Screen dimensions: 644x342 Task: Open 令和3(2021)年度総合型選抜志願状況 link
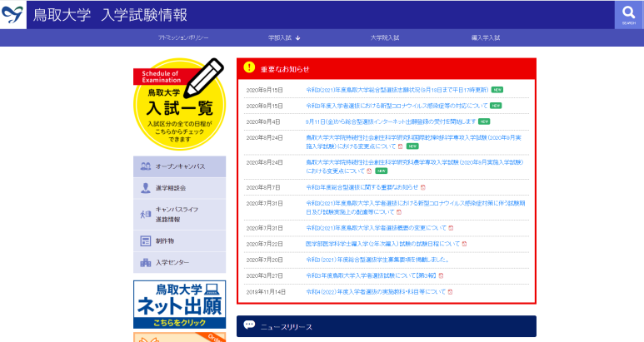(x=397, y=90)
